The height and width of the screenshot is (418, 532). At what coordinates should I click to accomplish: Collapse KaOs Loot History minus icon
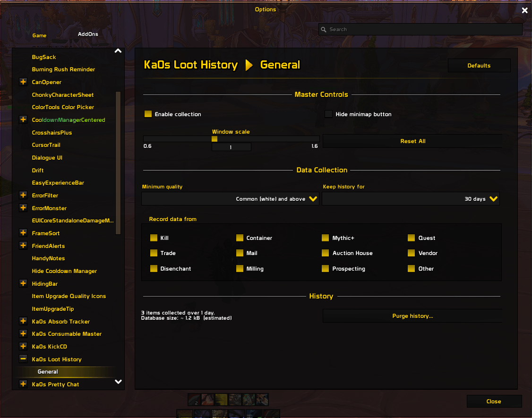coord(23,358)
